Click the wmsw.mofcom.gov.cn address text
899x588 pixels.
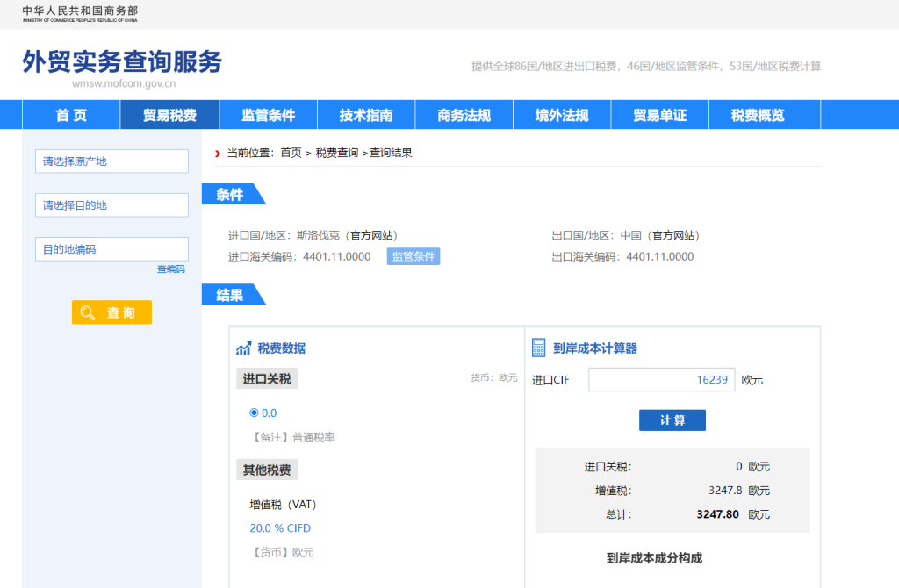click(x=124, y=83)
